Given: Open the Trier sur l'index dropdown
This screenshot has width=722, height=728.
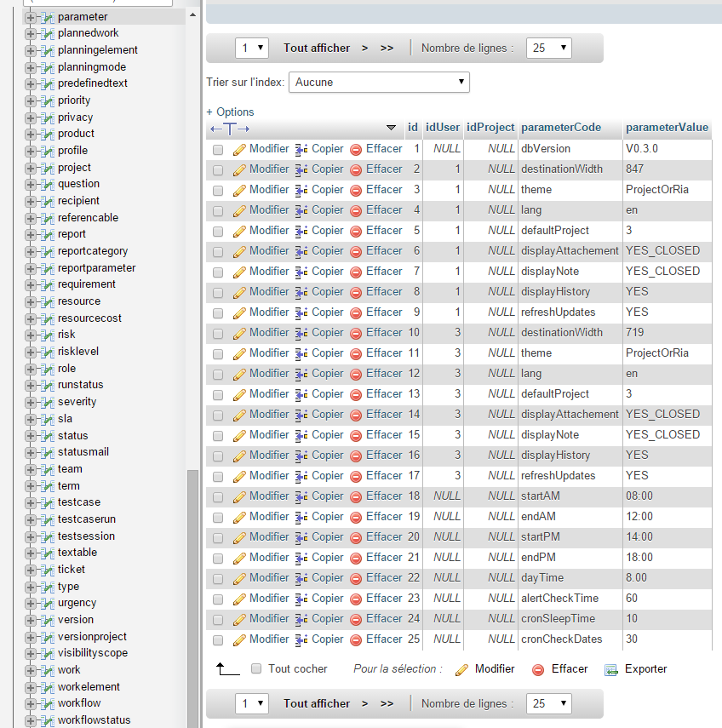Looking at the screenshot, I should click(379, 83).
